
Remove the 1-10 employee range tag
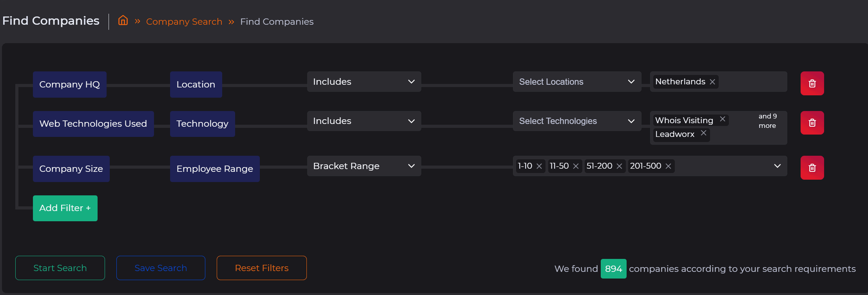(x=539, y=166)
